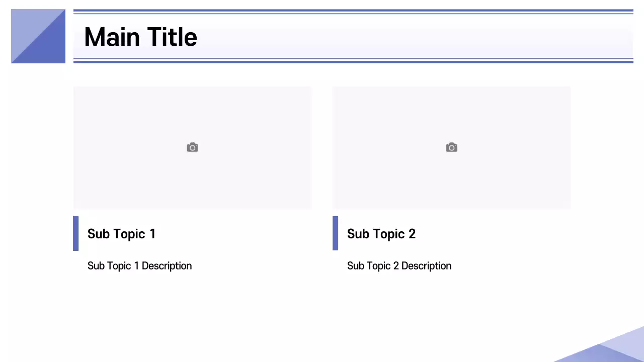The image size is (644, 362).
Task: Select the thick blue line above Main Title
Action: click(353, 10)
